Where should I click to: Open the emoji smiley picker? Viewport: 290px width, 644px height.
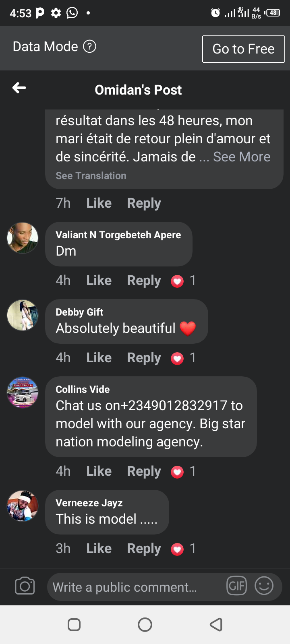(x=264, y=586)
